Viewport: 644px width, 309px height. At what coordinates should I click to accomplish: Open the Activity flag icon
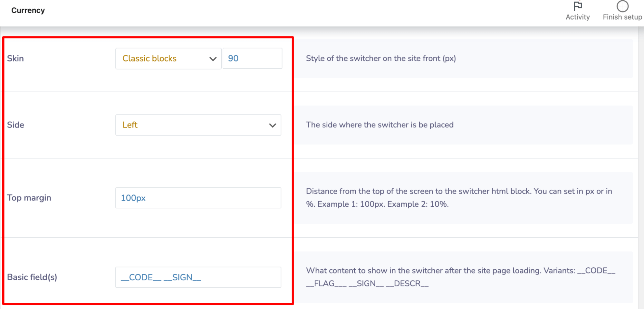pyautogui.click(x=578, y=6)
